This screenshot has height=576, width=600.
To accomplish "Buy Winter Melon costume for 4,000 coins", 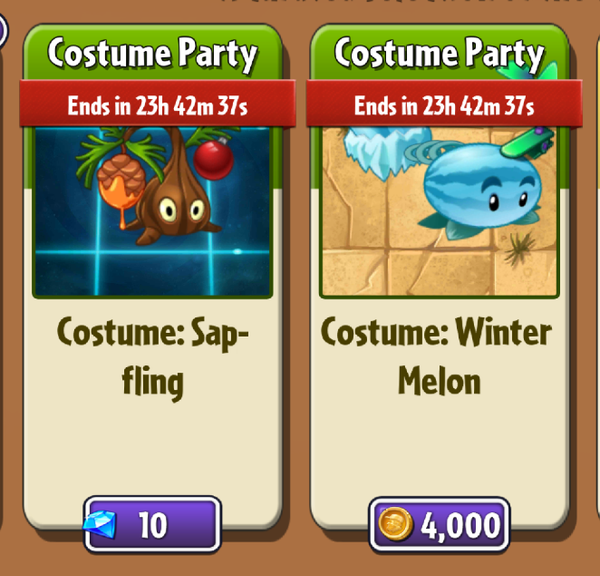I will pyautogui.click(x=439, y=524).
